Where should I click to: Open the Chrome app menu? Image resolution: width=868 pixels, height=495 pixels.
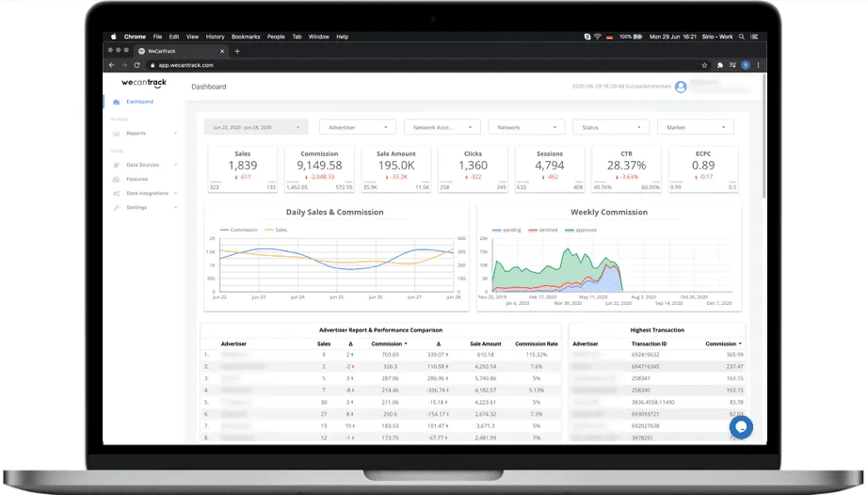(x=135, y=37)
